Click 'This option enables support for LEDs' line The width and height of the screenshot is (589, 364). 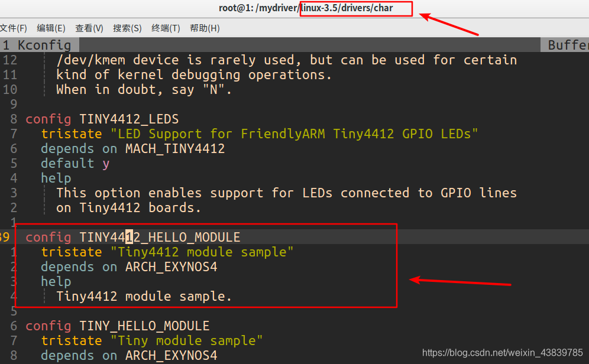[287, 193]
